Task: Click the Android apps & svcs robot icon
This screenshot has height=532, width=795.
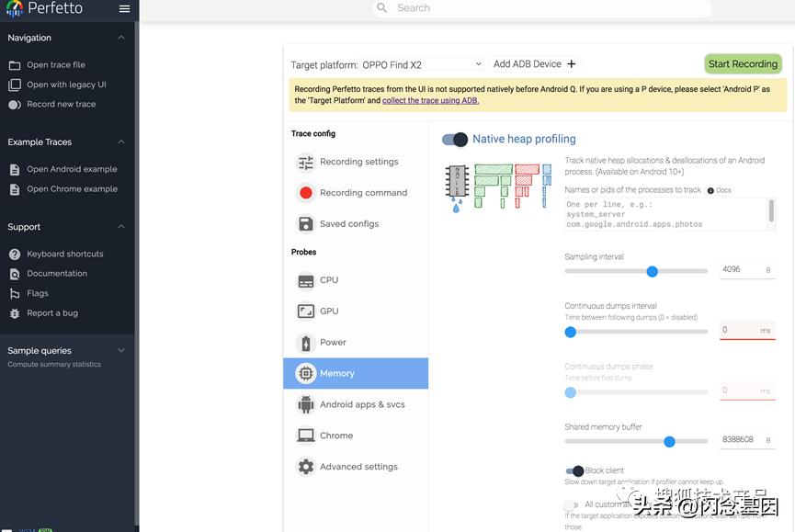Action: [x=306, y=405]
